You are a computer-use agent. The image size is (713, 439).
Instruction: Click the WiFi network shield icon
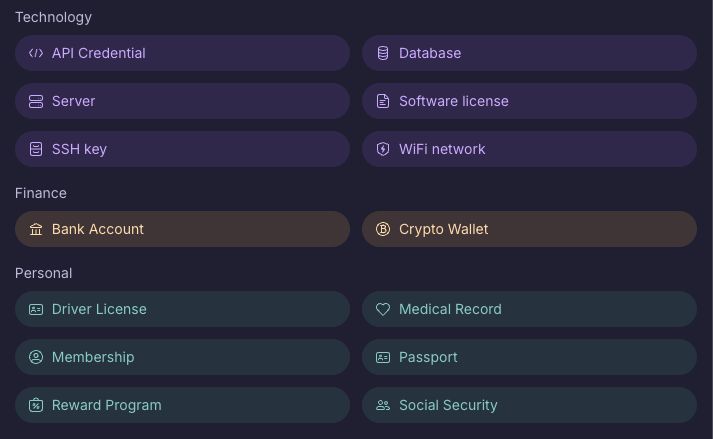click(383, 149)
